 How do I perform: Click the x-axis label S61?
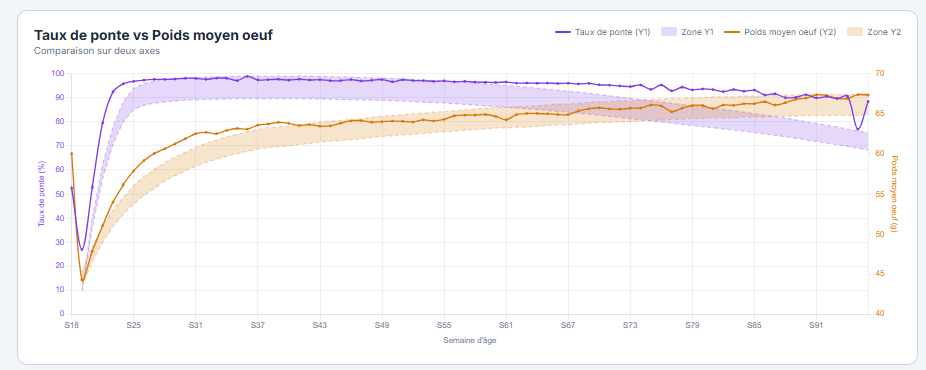click(x=506, y=325)
